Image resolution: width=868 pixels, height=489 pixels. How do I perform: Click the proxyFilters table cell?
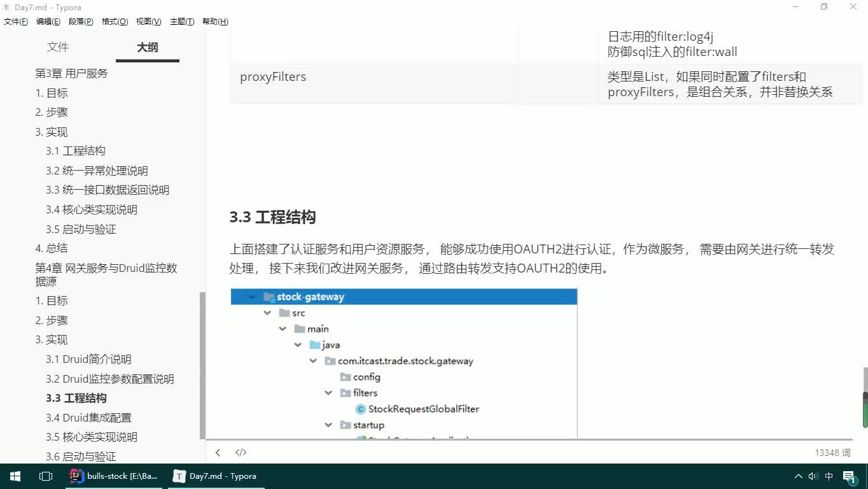point(374,84)
